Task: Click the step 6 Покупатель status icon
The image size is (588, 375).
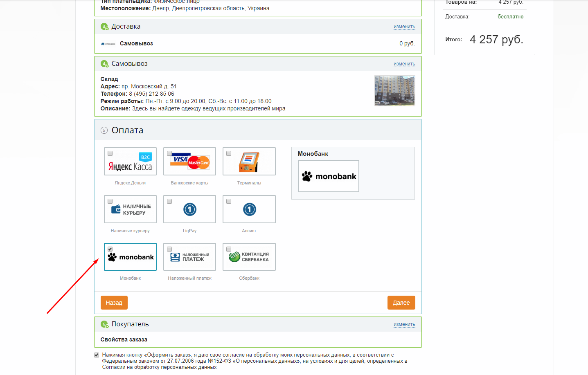Action: 105,324
